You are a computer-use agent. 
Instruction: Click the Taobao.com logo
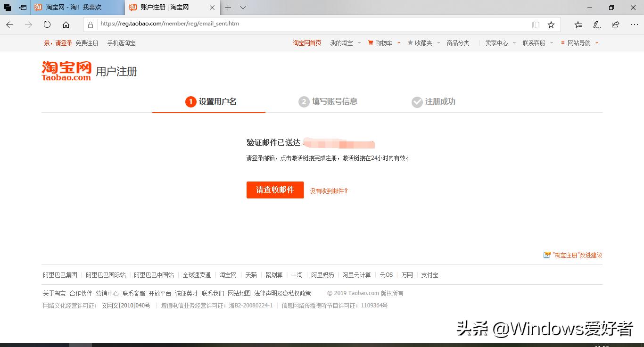66,71
